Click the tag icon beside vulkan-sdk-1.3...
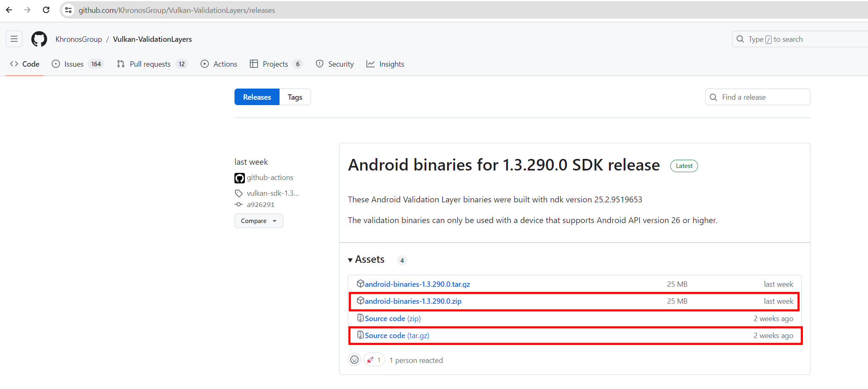The height and width of the screenshot is (389, 868). click(239, 193)
